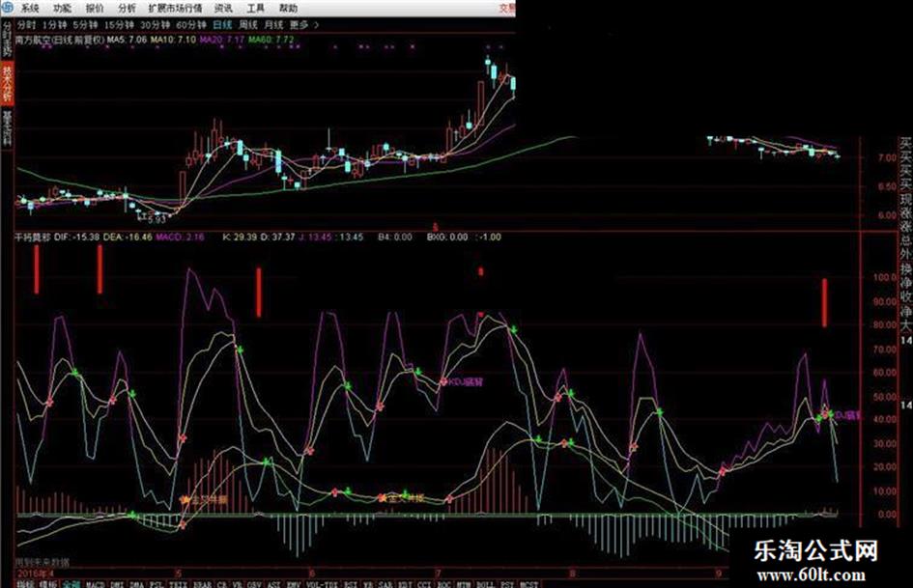Switch indicator to SAR

coord(385,583)
